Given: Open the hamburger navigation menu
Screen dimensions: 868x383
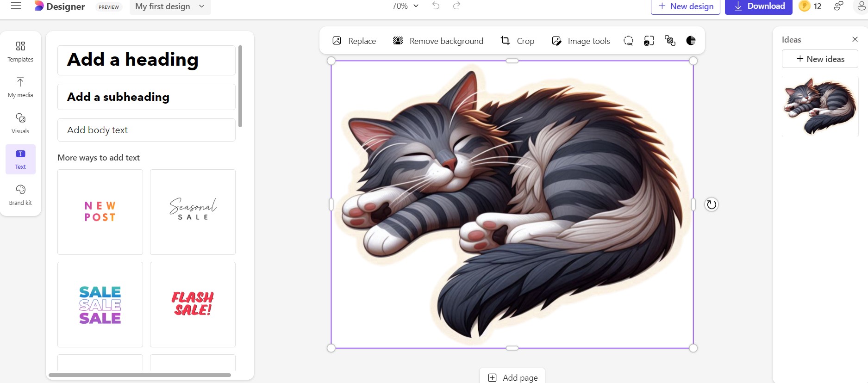Looking at the screenshot, I should point(16,6).
